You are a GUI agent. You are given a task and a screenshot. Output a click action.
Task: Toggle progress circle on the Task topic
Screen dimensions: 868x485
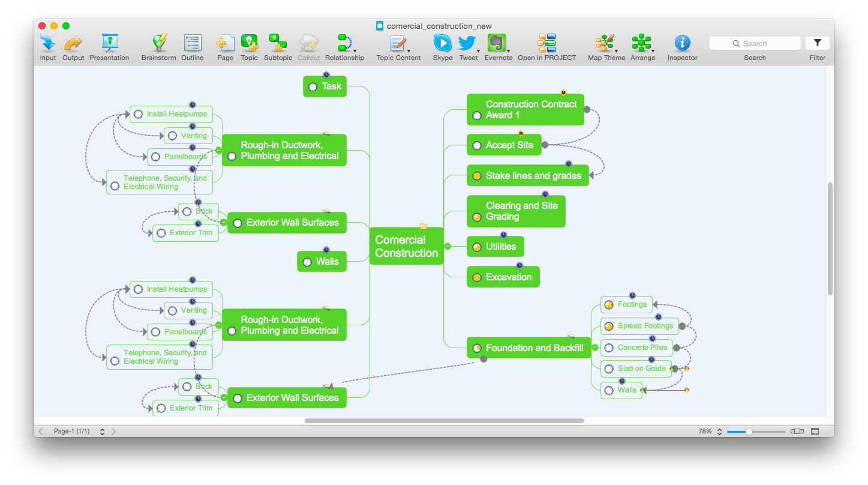(313, 87)
